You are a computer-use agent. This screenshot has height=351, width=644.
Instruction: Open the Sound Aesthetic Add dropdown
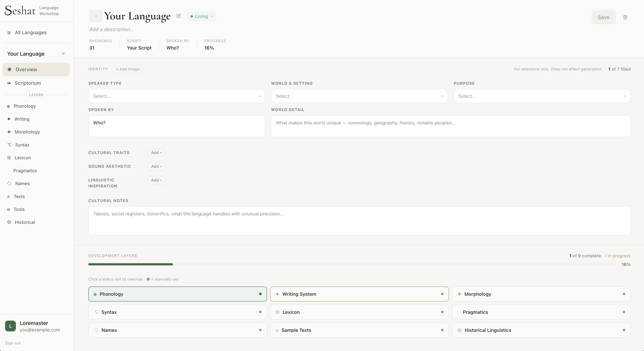click(x=156, y=166)
